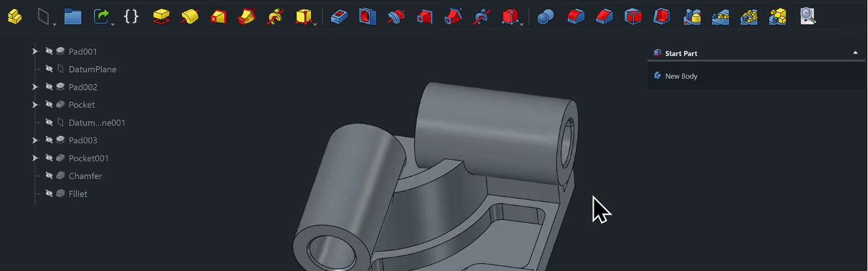Viewport: 868px width, 271px height.
Task: Apply the Fillet tool from toolbar
Action: (x=576, y=16)
